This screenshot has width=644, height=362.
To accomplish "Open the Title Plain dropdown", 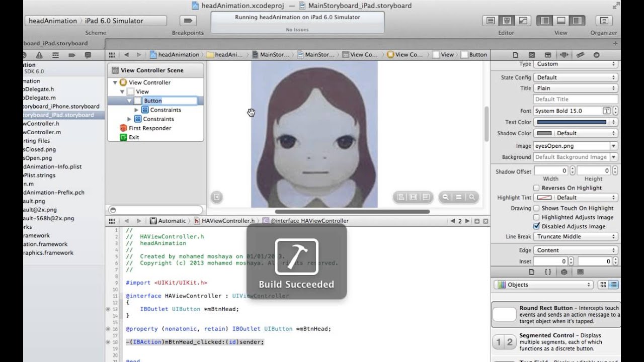I will tap(576, 88).
